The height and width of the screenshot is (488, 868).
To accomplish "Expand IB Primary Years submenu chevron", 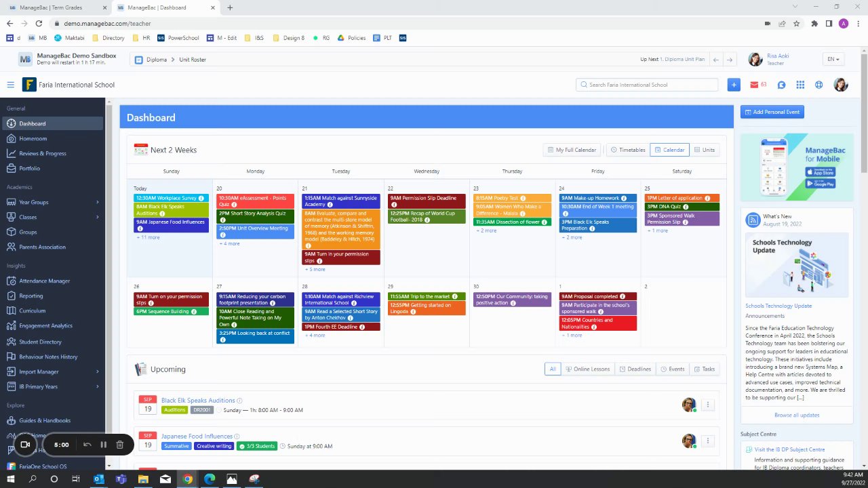I will tap(98, 386).
